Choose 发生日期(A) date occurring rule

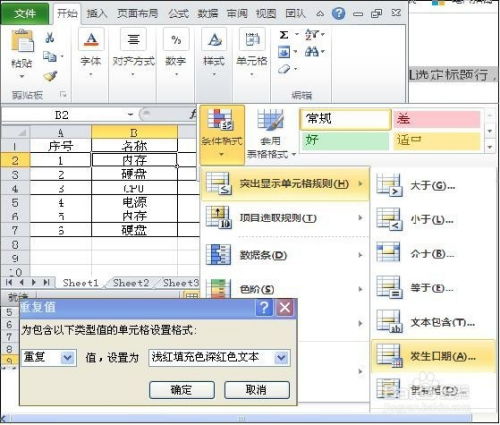433,356
